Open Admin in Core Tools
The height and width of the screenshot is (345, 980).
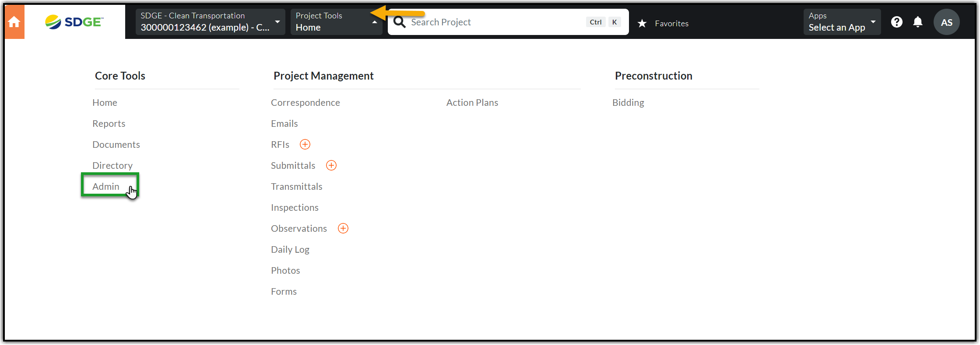(106, 187)
